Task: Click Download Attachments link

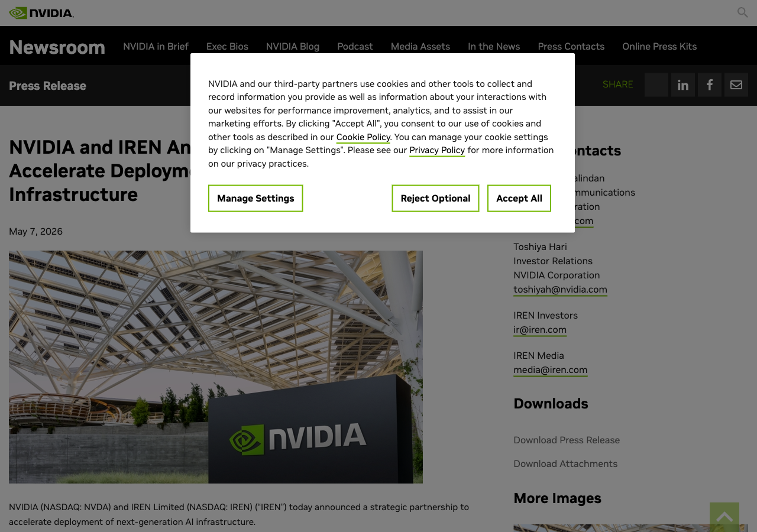Action: [x=565, y=463]
